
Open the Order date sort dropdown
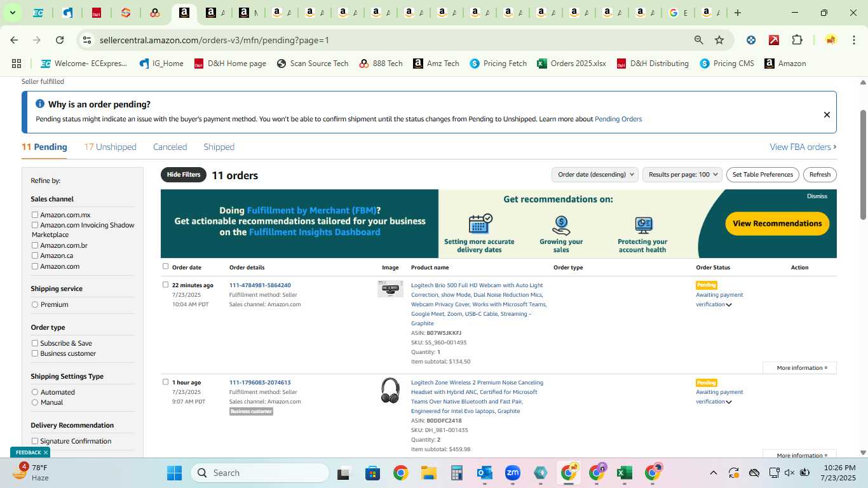595,175
